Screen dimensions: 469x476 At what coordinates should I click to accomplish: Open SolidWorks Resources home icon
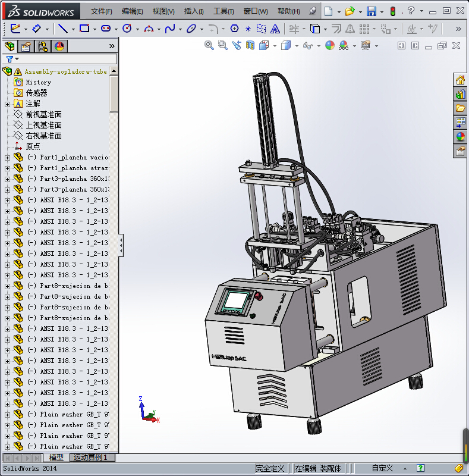tap(460, 80)
